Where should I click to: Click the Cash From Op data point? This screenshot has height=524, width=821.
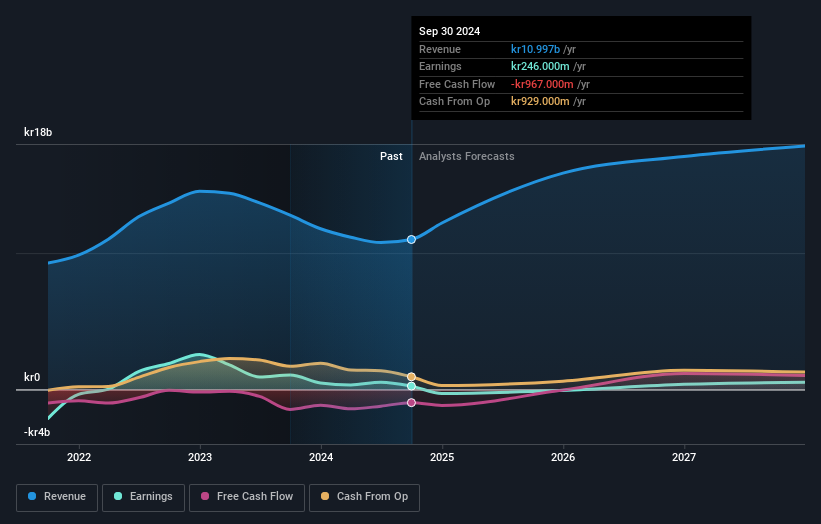click(x=412, y=377)
